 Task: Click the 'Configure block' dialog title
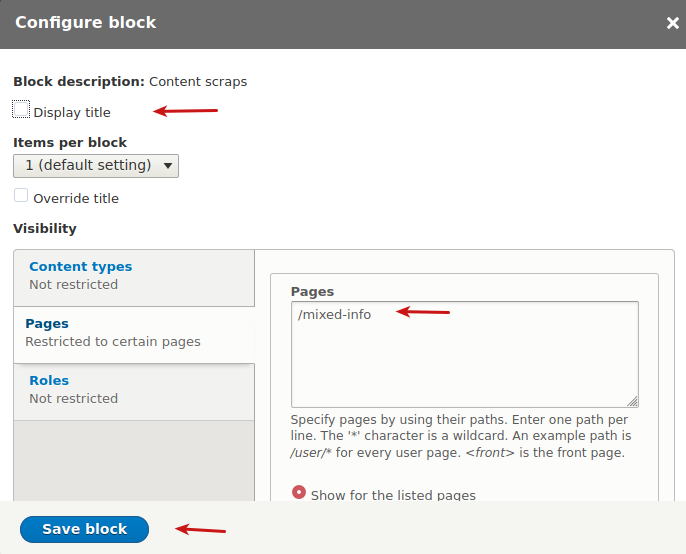pyautogui.click(x=86, y=22)
